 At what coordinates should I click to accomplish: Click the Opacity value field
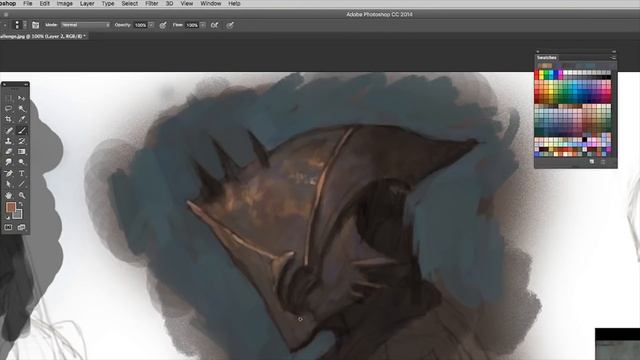coord(141,25)
